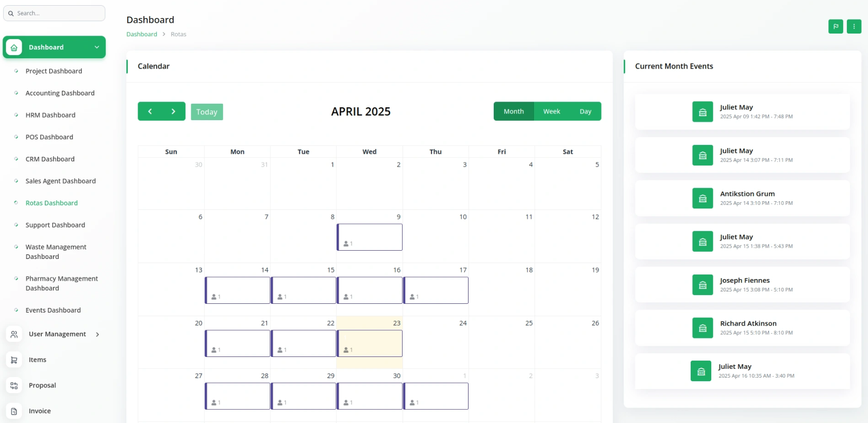Open the rota event on April 9
The width and height of the screenshot is (868, 423).
pyautogui.click(x=370, y=237)
